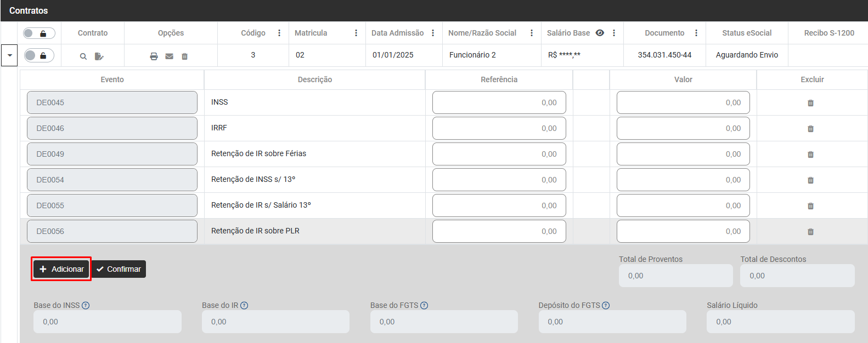Collapse the Funcionário 2 row details
The height and width of the screenshot is (343, 868).
pos(9,55)
